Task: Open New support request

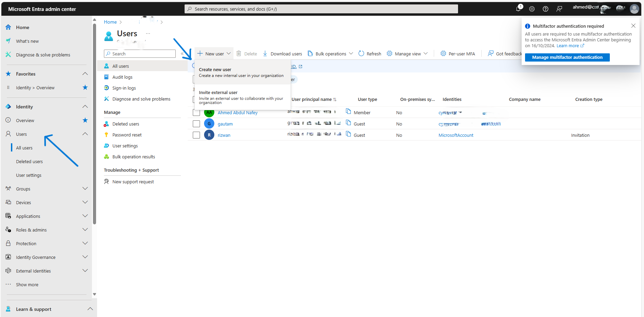Action: pyautogui.click(x=133, y=181)
